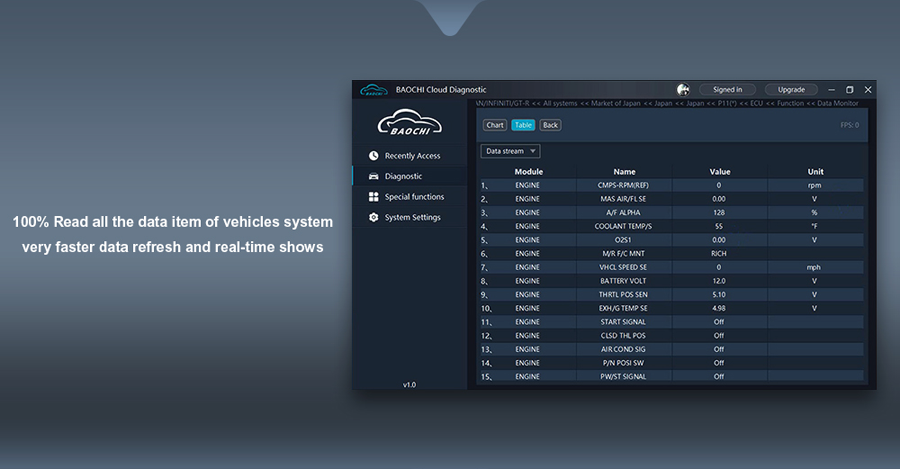Click the Upgrade button
900x469 pixels.
coord(791,90)
